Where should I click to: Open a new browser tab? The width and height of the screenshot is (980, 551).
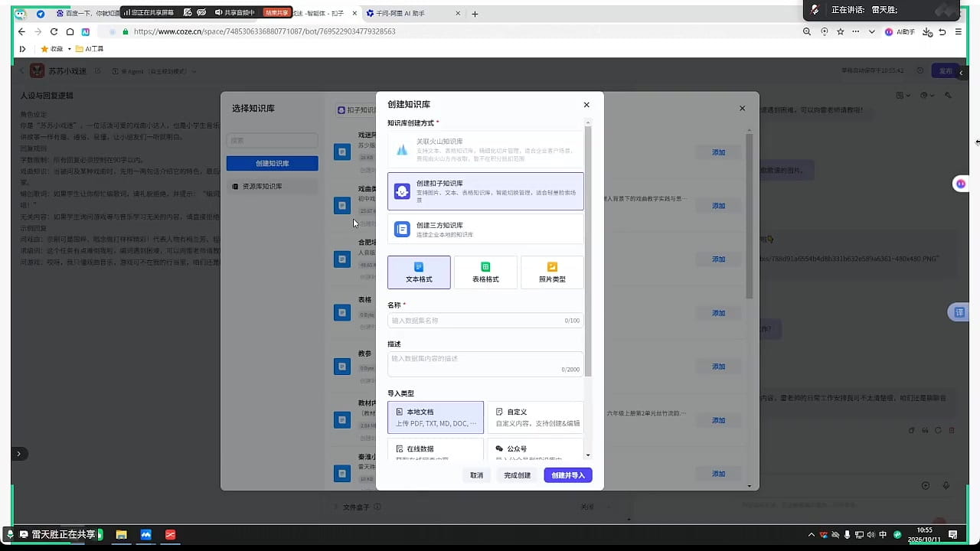click(x=475, y=14)
